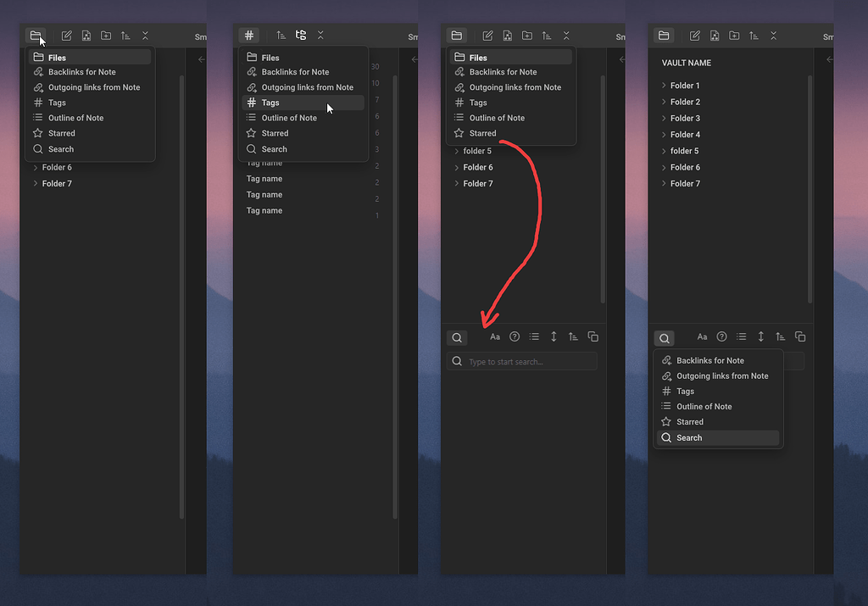Open the Folder 3 tree item
Viewport: 868px width, 606px height.
click(x=685, y=118)
